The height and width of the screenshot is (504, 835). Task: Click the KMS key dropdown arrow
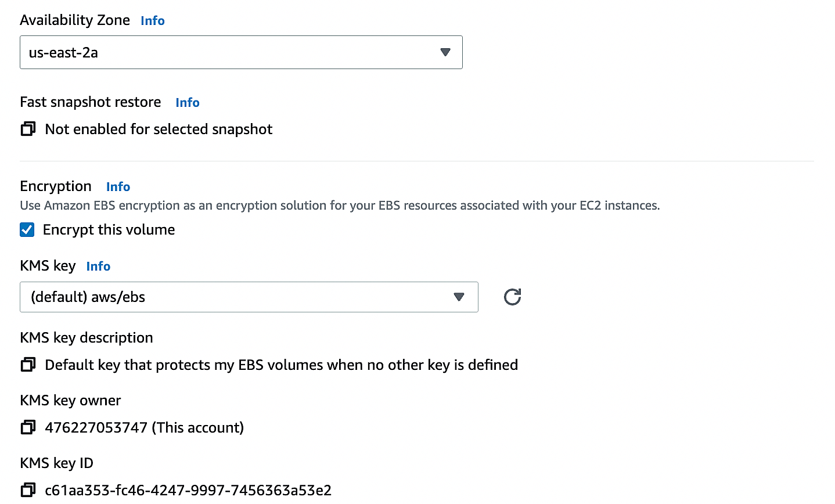459,297
